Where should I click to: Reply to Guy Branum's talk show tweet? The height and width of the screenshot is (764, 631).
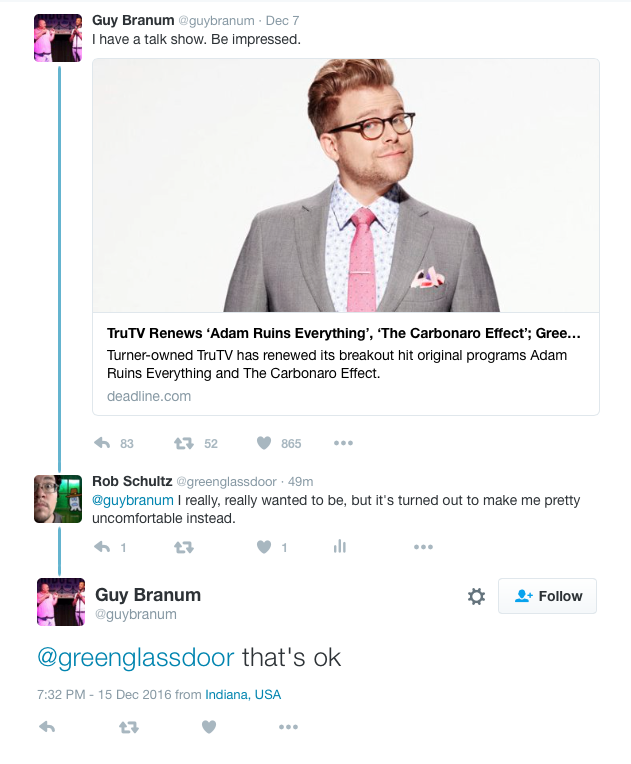[x=102, y=443]
